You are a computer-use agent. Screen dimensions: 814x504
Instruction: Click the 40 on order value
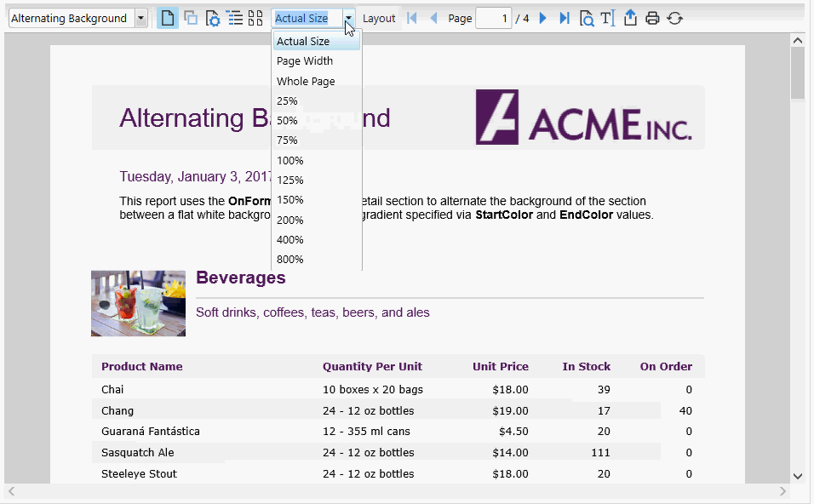click(x=685, y=410)
